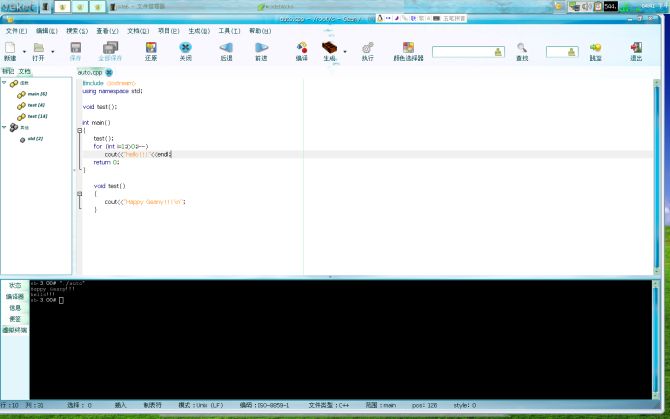670x419 pixels.
Task: Click the editor's vertical scrollbar
Action: (657, 177)
